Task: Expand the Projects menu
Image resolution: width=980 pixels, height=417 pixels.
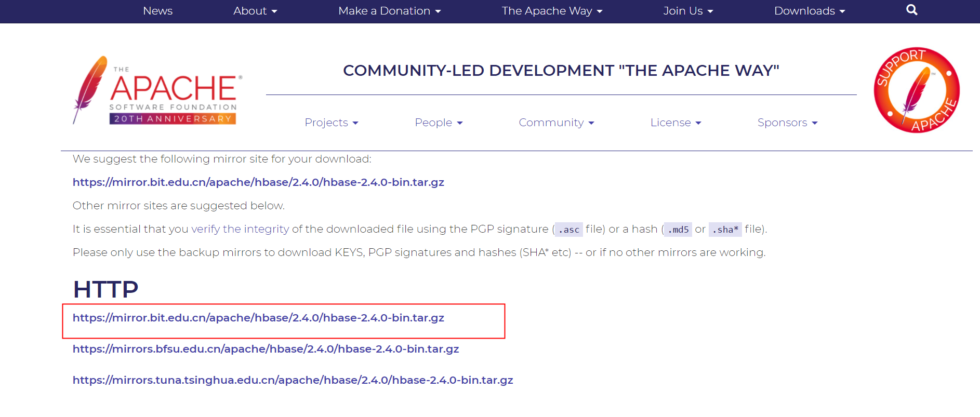Action: (x=332, y=123)
